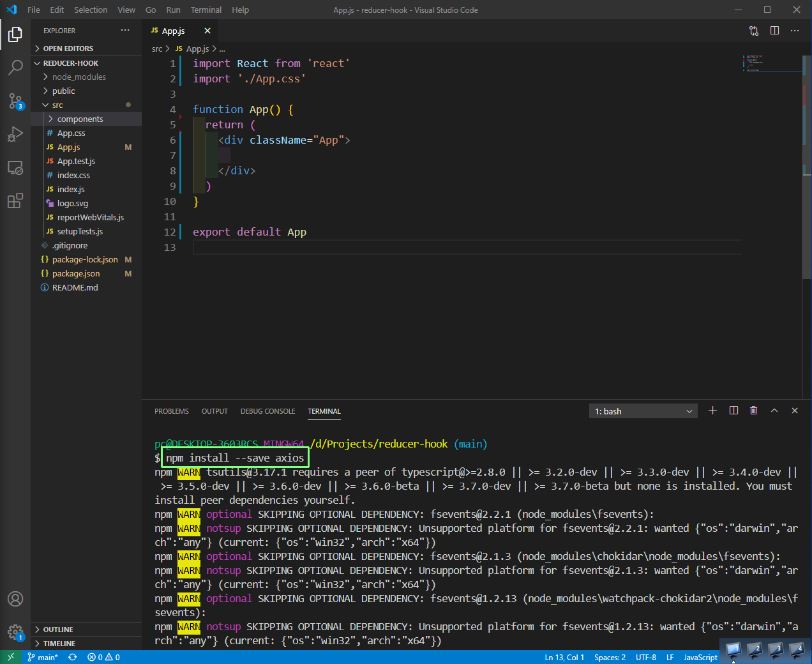The width and height of the screenshot is (812, 664).
Task: Expand the public folder
Action: point(86,91)
